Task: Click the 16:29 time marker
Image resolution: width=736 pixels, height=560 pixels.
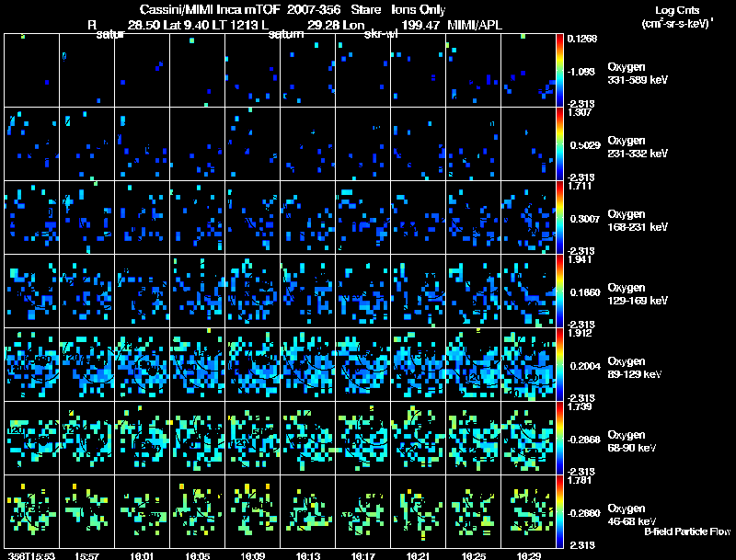Action: [x=527, y=555]
